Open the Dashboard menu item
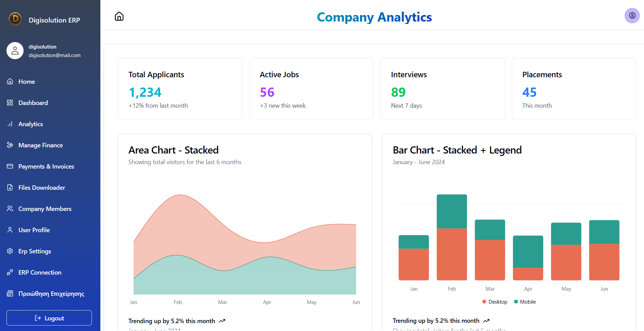This screenshot has height=331, width=644. click(33, 103)
